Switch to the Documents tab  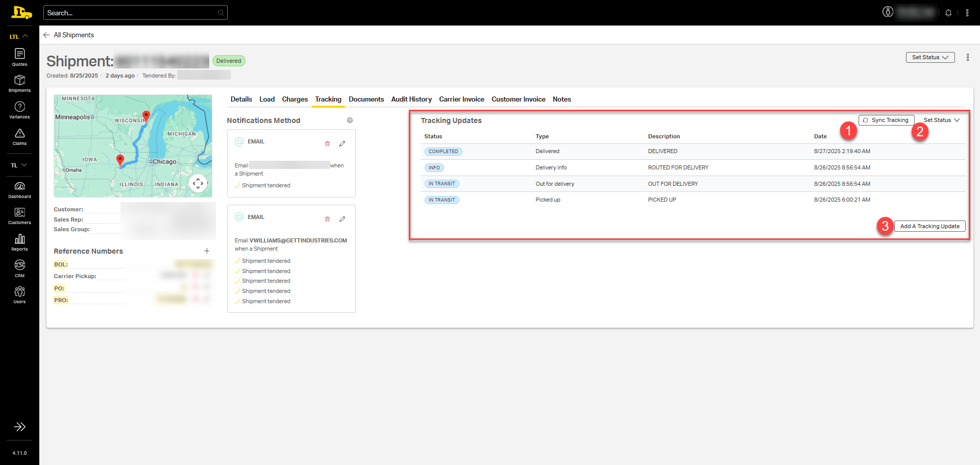(366, 100)
